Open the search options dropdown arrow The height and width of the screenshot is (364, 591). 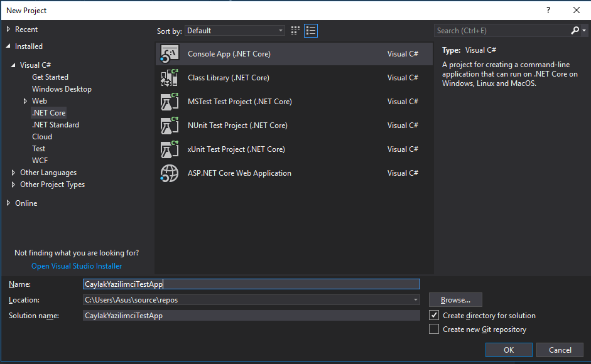(x=584, y=31)
